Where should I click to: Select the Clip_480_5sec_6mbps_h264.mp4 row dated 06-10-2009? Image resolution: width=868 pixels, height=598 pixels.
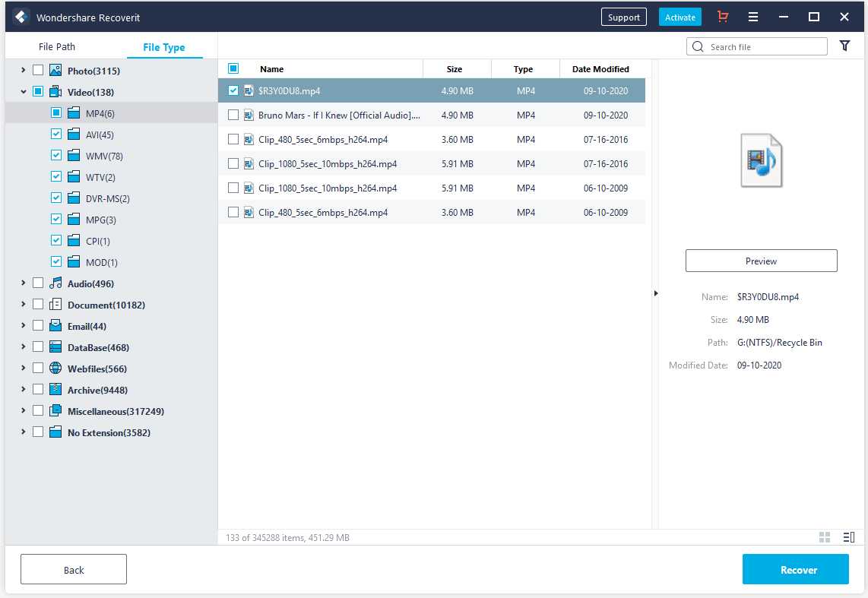tap(432, 213)
